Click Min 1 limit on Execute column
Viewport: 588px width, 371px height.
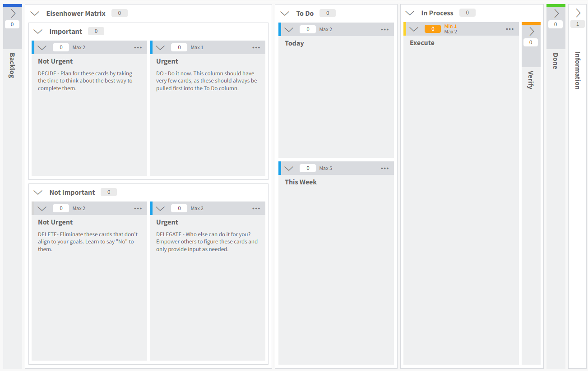tap(450, 26)
